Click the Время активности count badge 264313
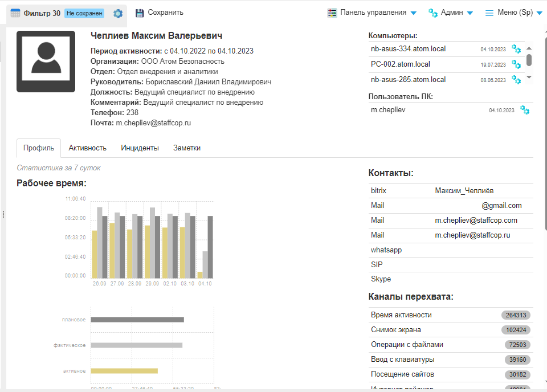The width and height of the screenshot is (547, 392). pyautogui.click(x=516, y=315)
